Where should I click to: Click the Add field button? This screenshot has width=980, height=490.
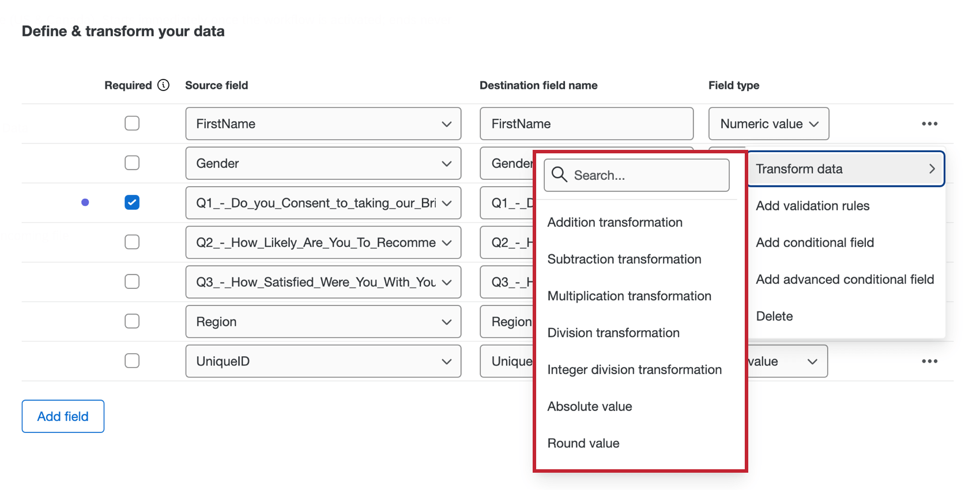pyautogui.click(x=63, y=416)
